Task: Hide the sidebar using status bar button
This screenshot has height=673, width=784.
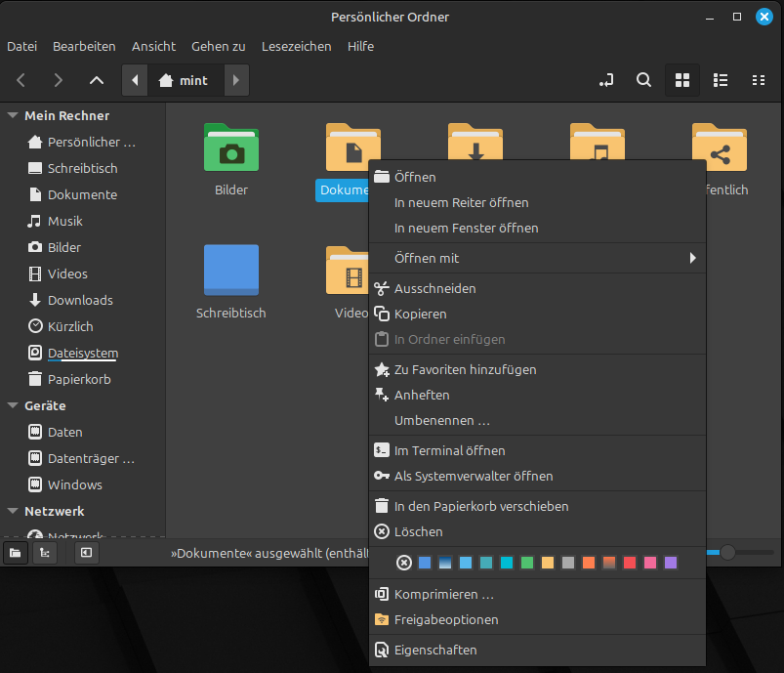Action: click(x=86, y=553)
